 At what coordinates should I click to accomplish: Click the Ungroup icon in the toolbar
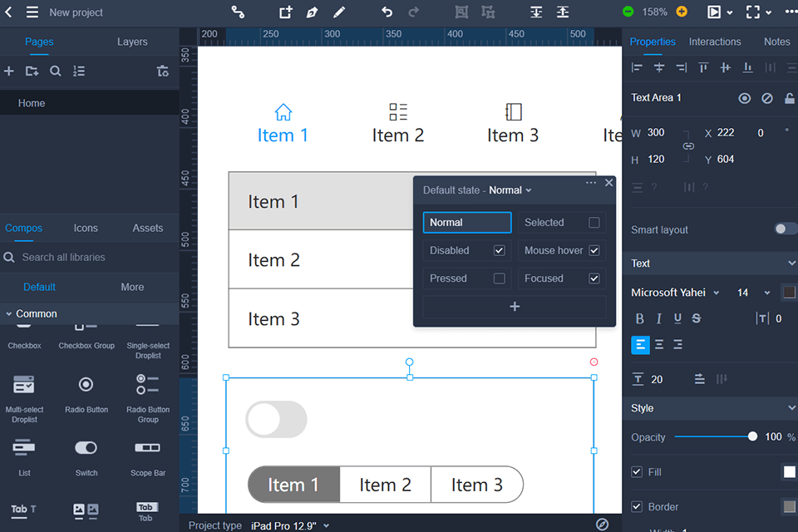[x=488, y=12]
